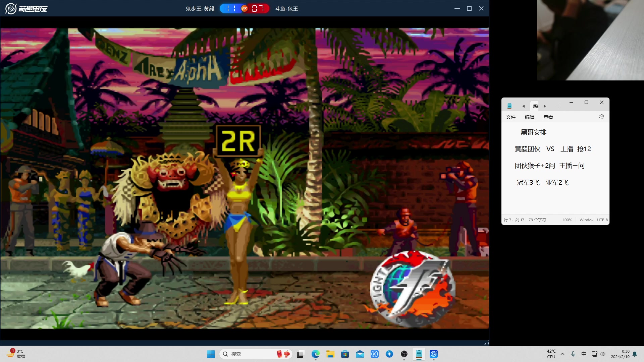The width and height of the screenshot is (644, 362).
Task: Click the 100% zoom level in Notepad
Action: pos(568,220)
